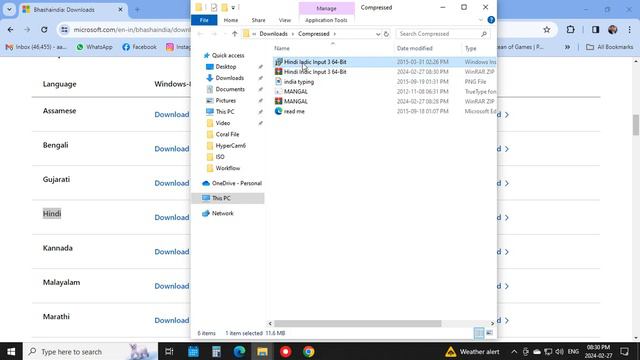Download Bengali tool in browser page

[171, 149]
